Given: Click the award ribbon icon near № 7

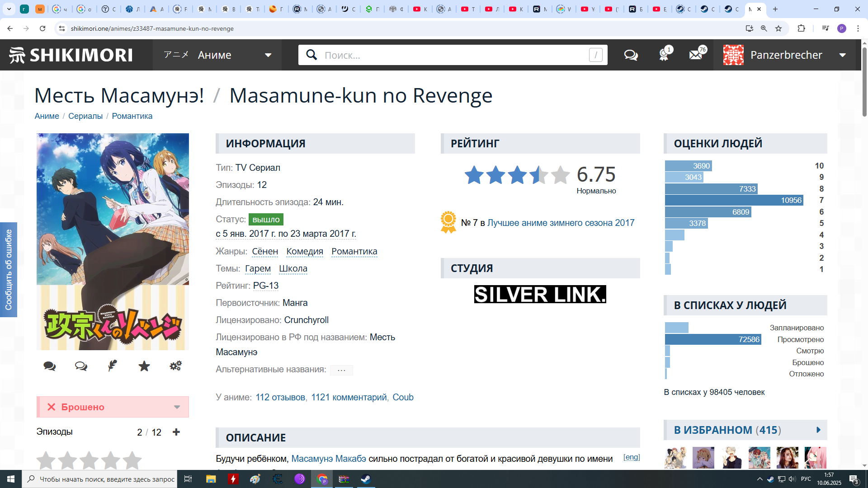Looking at the screenshot, I should [x=448, y=222].
